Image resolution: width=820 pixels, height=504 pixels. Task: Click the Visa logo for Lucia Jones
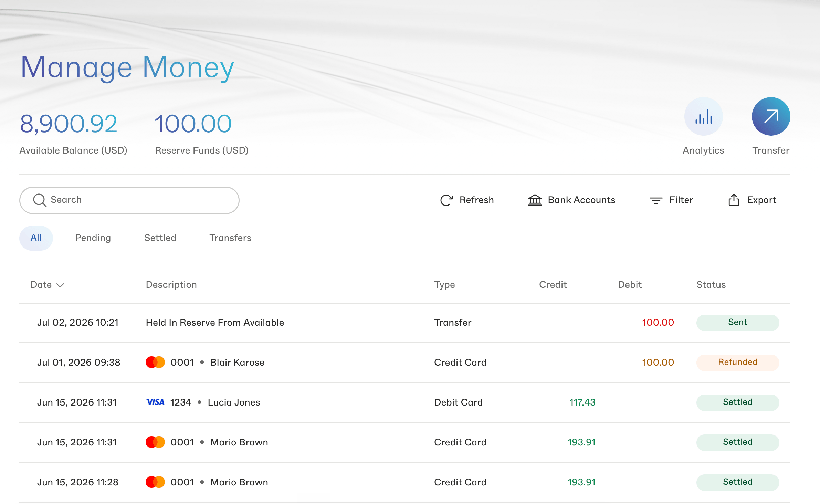155,402
